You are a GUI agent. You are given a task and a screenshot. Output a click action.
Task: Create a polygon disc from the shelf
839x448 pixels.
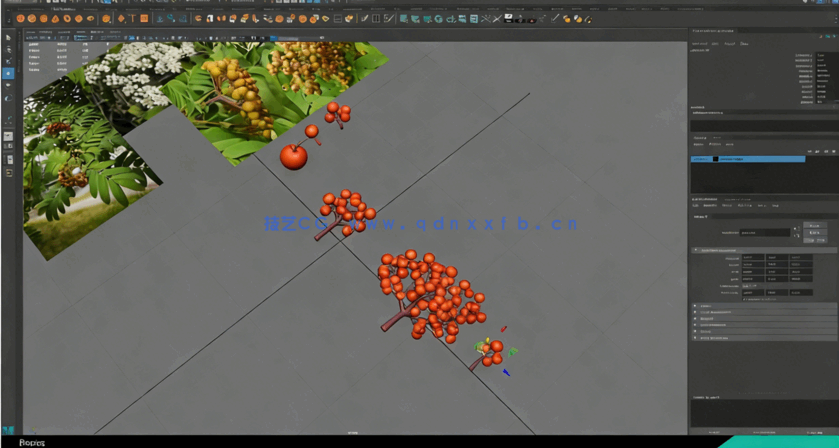click(x=90, y=19)
